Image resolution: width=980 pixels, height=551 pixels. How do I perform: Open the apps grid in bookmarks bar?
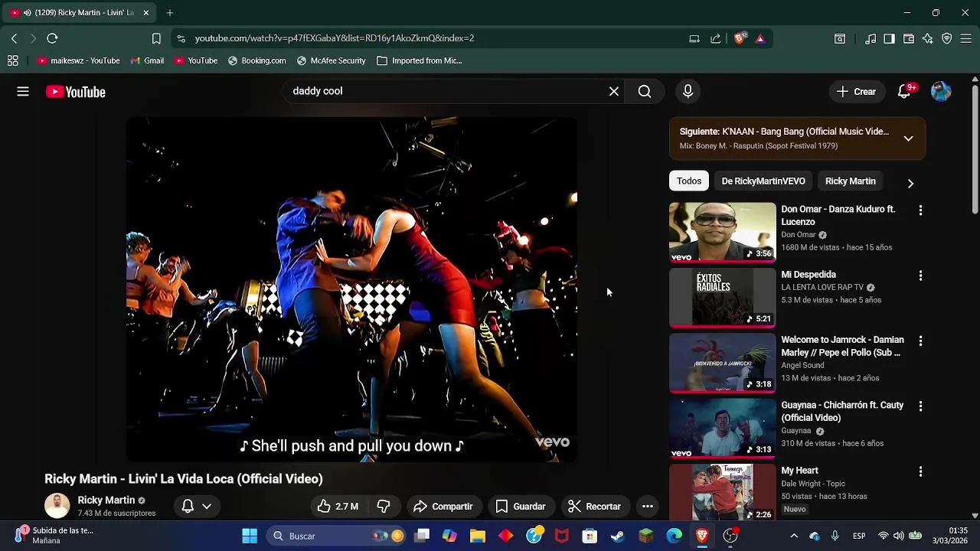point(13,60)
